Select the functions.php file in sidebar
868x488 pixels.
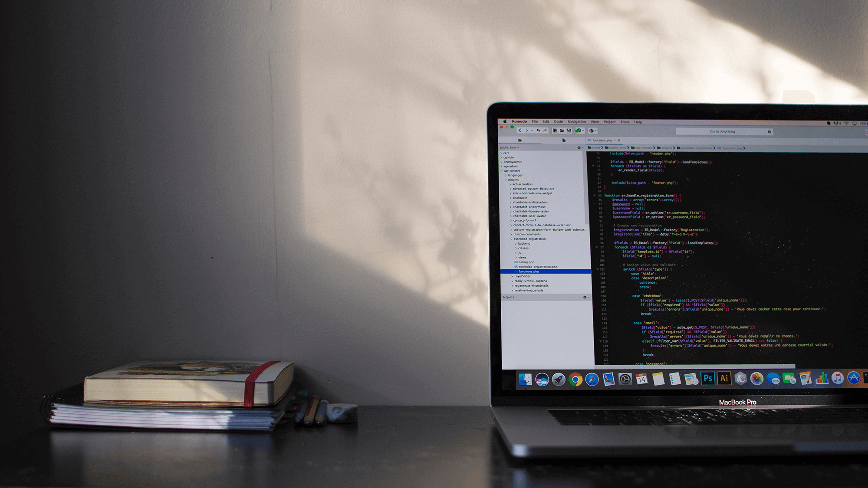coord(530,271)
